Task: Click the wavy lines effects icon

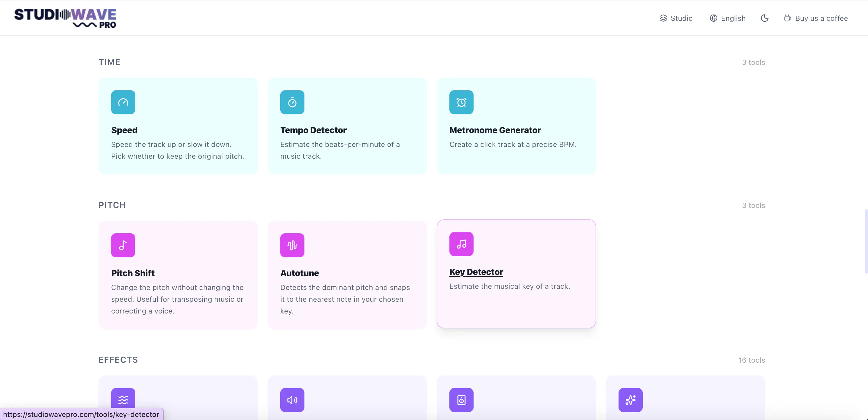Action: [123, 400]
